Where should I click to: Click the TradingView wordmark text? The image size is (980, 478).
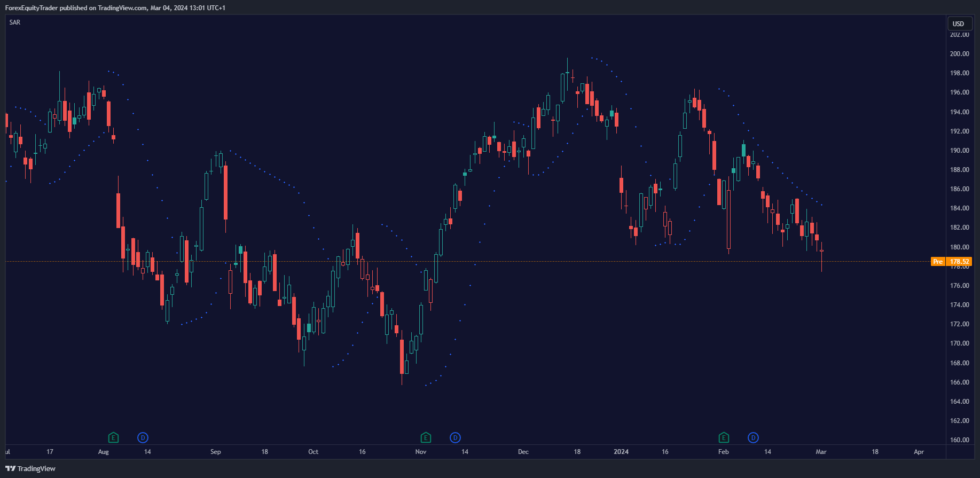[36, 468]
